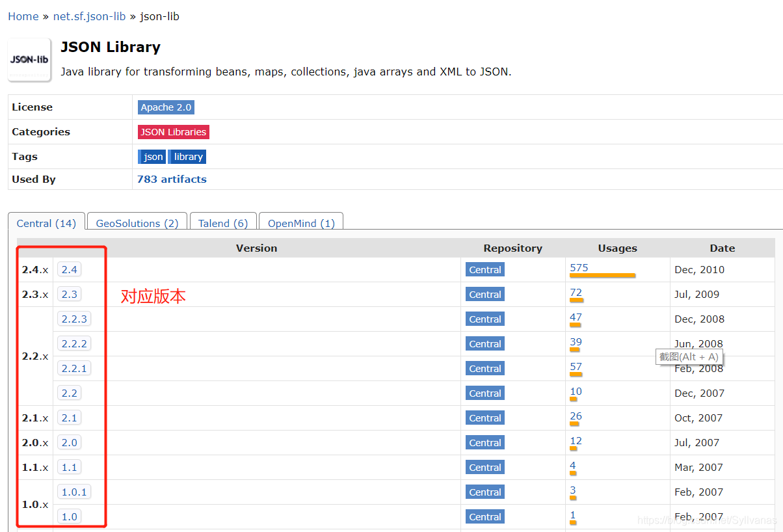Open the 12 usages link
Viewport: 783px width, 532px height.
576,440
